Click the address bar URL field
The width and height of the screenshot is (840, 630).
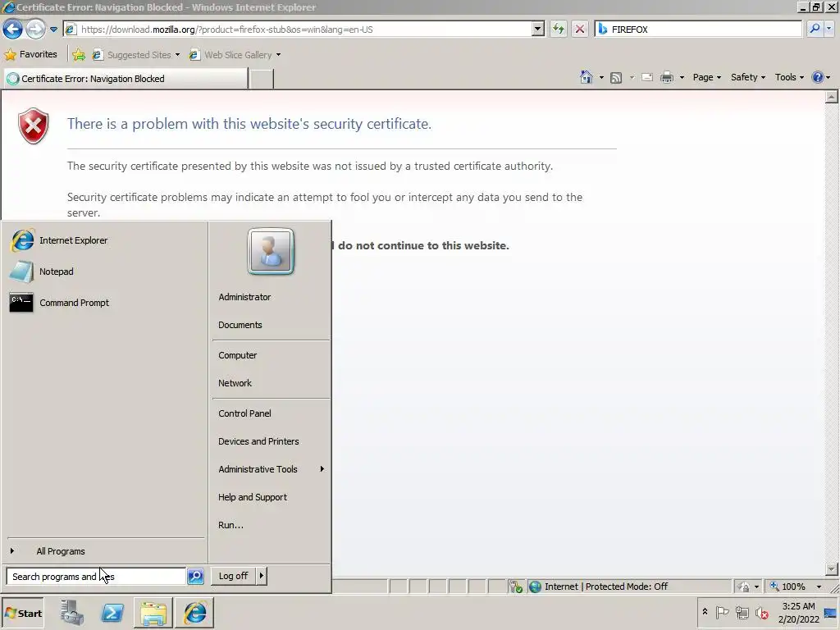tap(297, 30)
